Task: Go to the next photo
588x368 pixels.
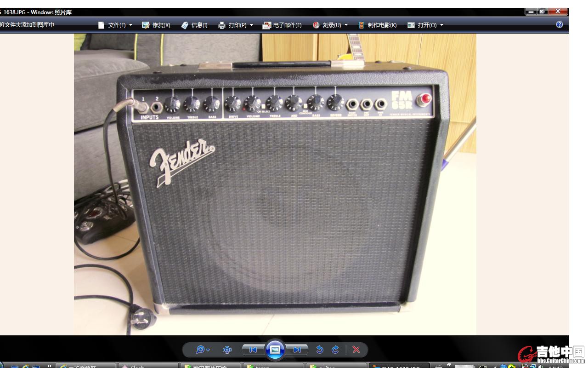Action: (x=297, y=350)
